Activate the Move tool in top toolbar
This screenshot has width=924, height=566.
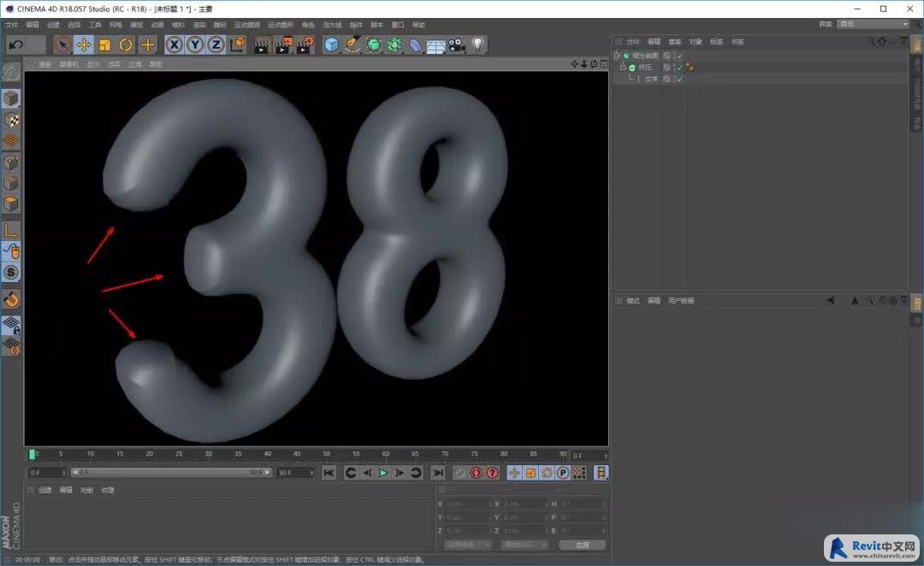tap(84, 44)
